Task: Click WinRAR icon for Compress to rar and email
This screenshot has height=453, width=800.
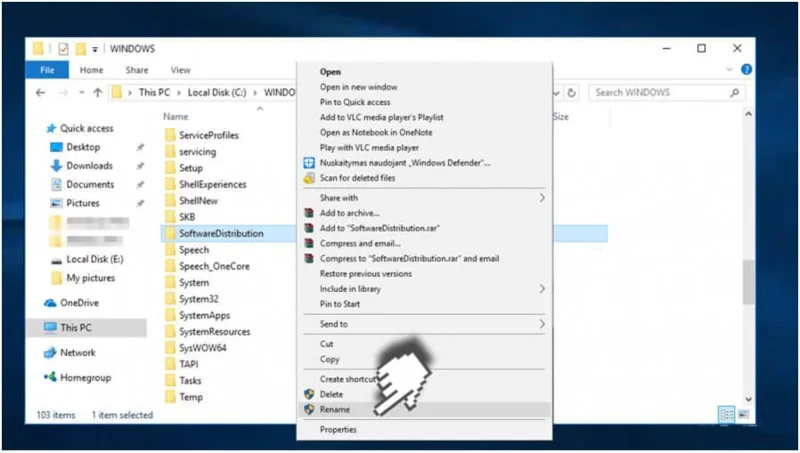Action: coord(309,259)
